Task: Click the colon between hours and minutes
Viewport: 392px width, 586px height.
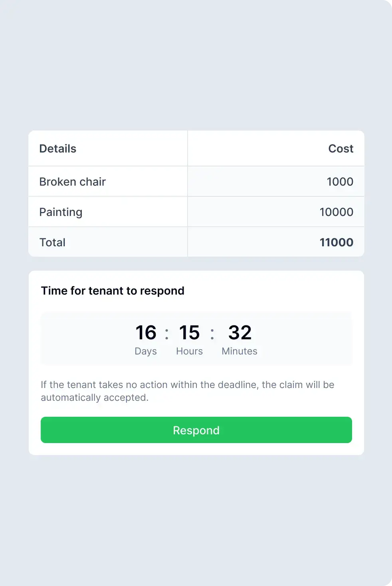Action: tap(212, 334)
